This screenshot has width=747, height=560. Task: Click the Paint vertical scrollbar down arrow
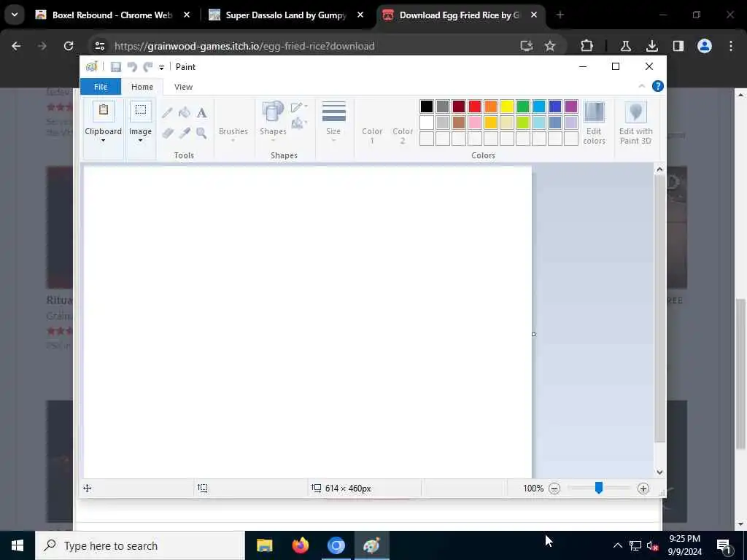[659, 472]
